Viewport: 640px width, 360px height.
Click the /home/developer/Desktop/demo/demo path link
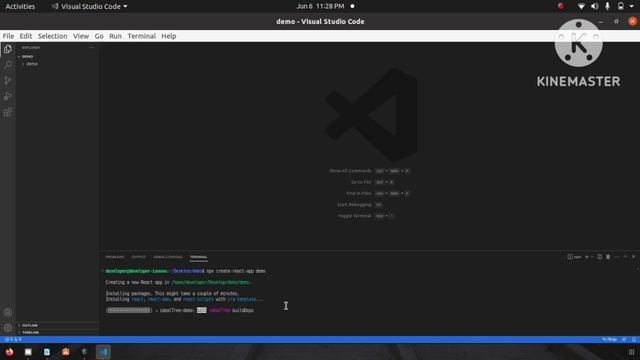click(211, 282)
